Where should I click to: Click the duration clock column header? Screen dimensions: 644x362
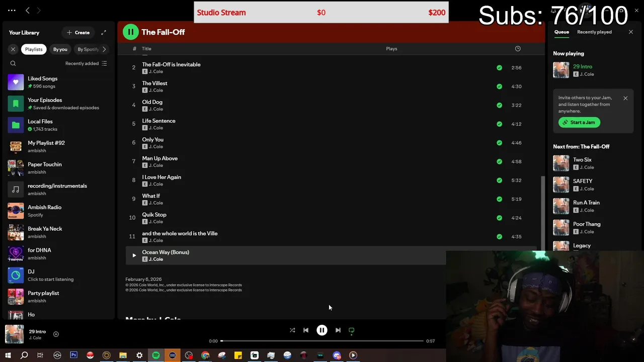point(518,49)
